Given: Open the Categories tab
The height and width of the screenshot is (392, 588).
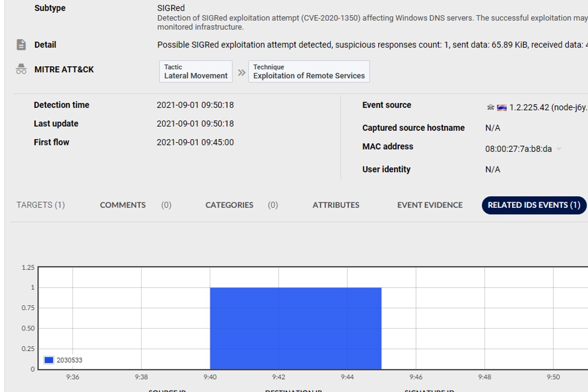Looking at the screenshot, I should coord(229,205).
